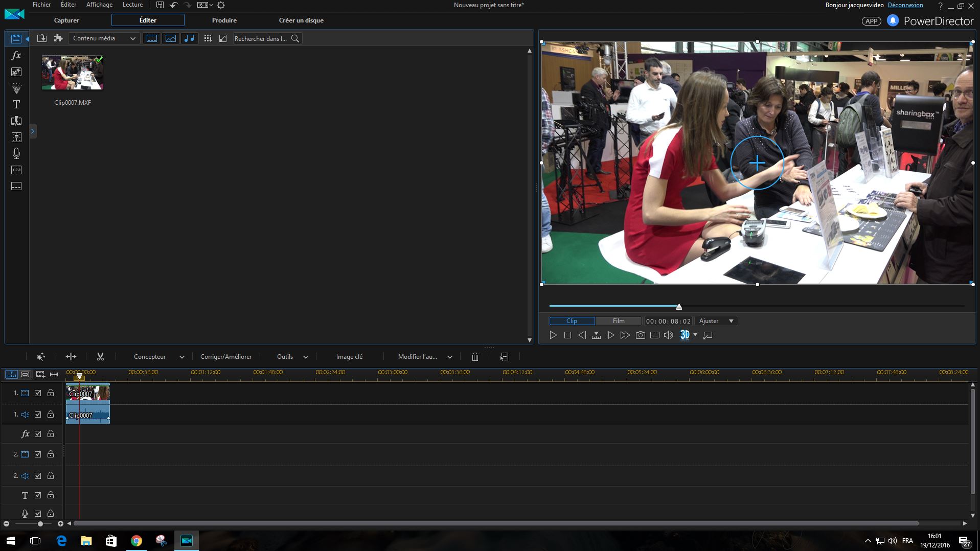Uncheck fx track enable checkbox

(x=38, y=434)
